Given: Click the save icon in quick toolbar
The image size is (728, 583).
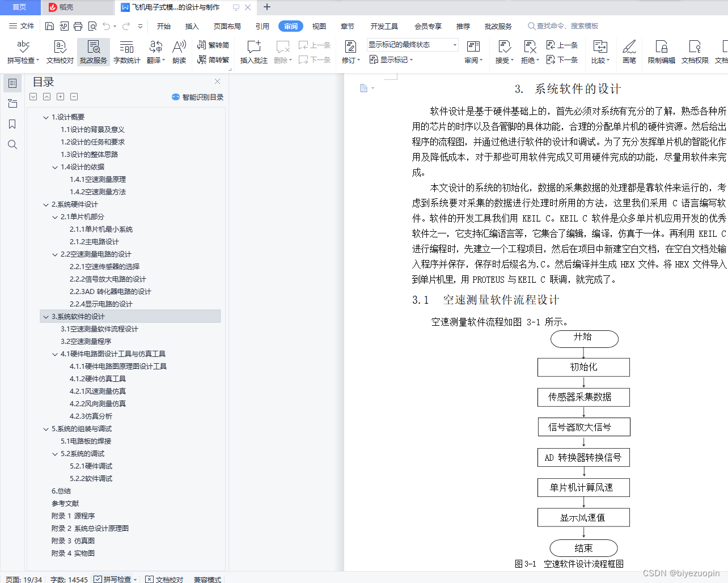Looking at the screenshot, I should point(49,26).
